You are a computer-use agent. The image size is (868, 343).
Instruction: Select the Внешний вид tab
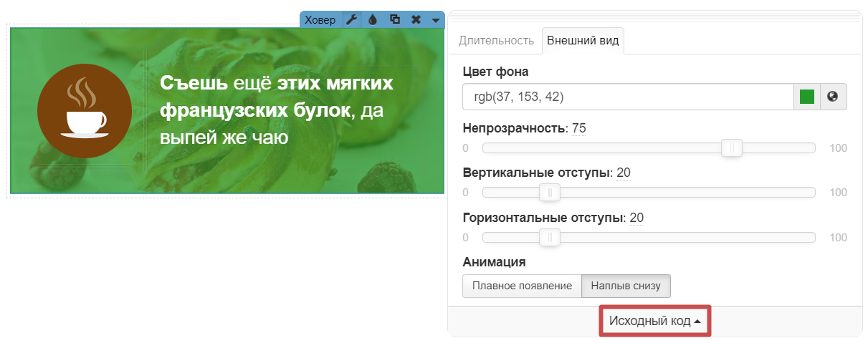(x=583, y=40)
